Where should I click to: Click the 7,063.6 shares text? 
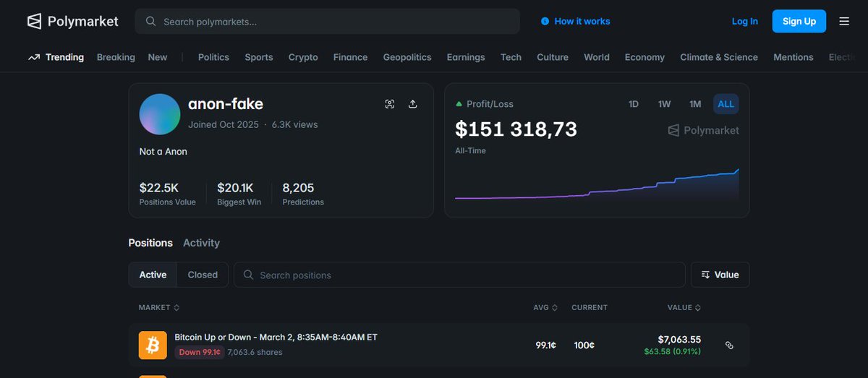[x=255, y=353]
